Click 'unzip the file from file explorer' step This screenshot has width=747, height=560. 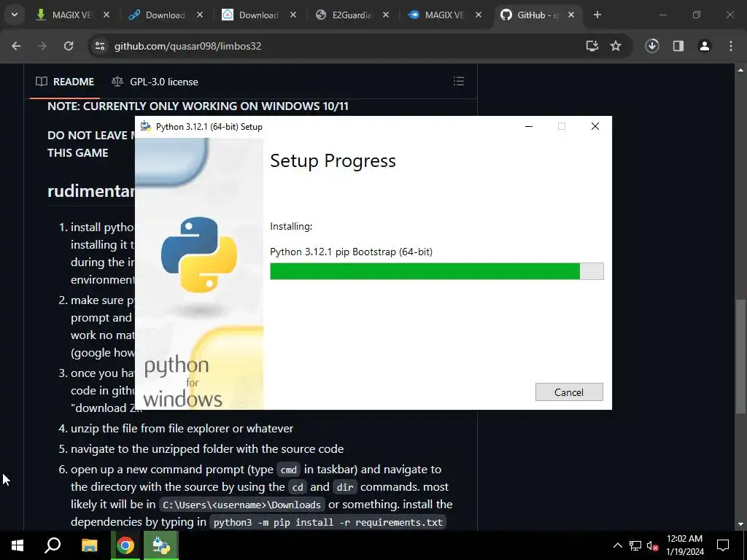click(182, 428)
